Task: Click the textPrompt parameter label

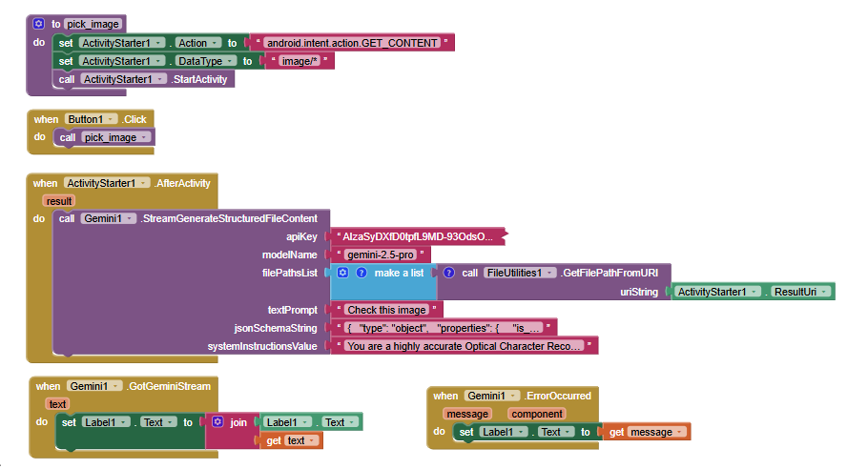Action: point(292,310)
